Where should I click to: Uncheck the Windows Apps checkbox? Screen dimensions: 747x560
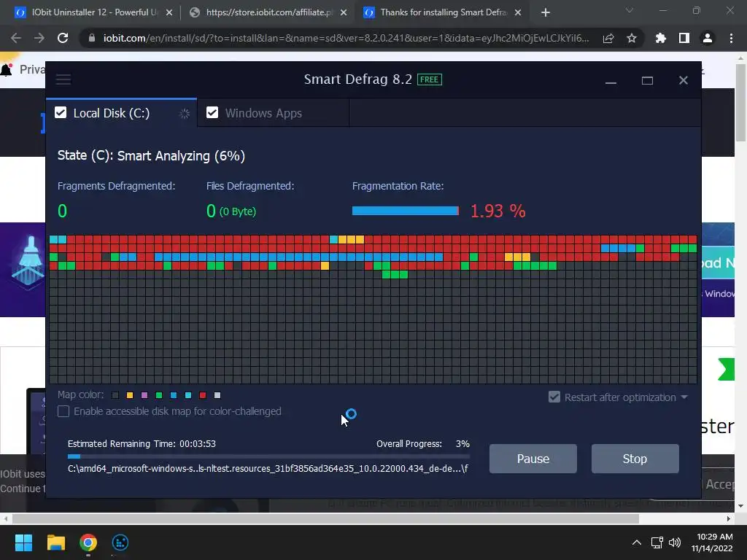pyautogui.click(x=212, y=113)
